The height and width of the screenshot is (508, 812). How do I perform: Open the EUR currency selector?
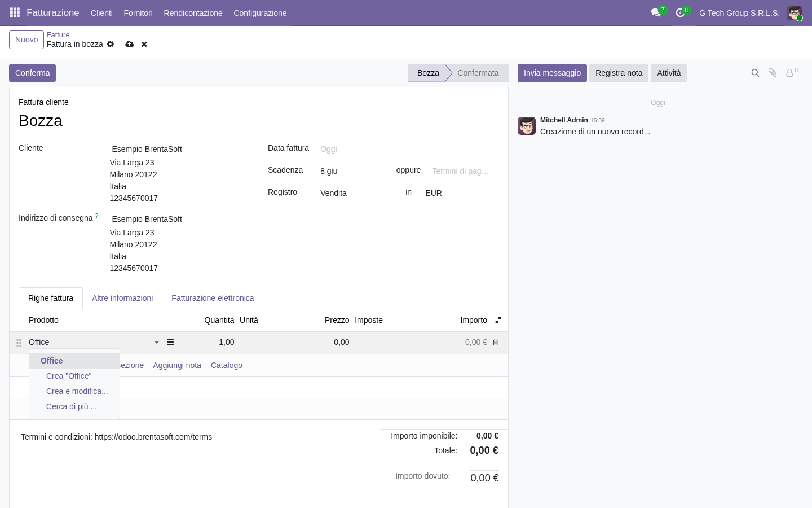[461, 193]
